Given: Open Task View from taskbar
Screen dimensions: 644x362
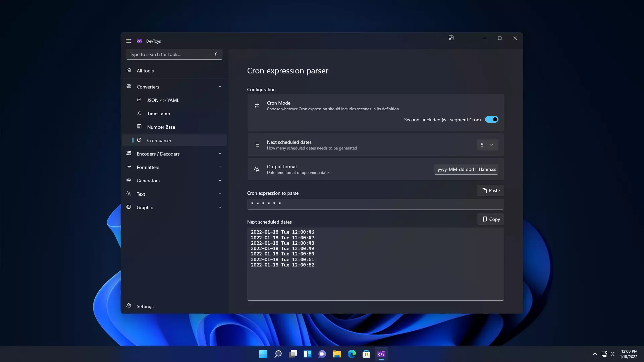Looking at the screenshot, I should click(293, 354).
